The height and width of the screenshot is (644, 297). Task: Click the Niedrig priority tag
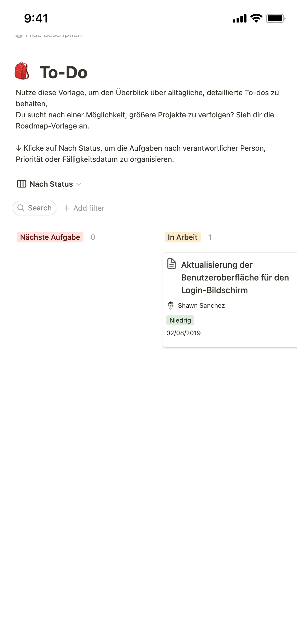pyautogui.click(x=180, y=320)
